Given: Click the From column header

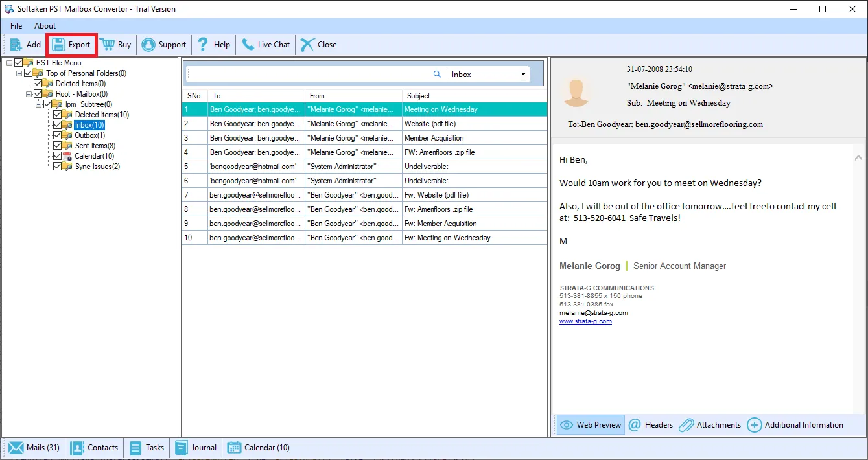Looking at the screenshot, I should point(353,96).
